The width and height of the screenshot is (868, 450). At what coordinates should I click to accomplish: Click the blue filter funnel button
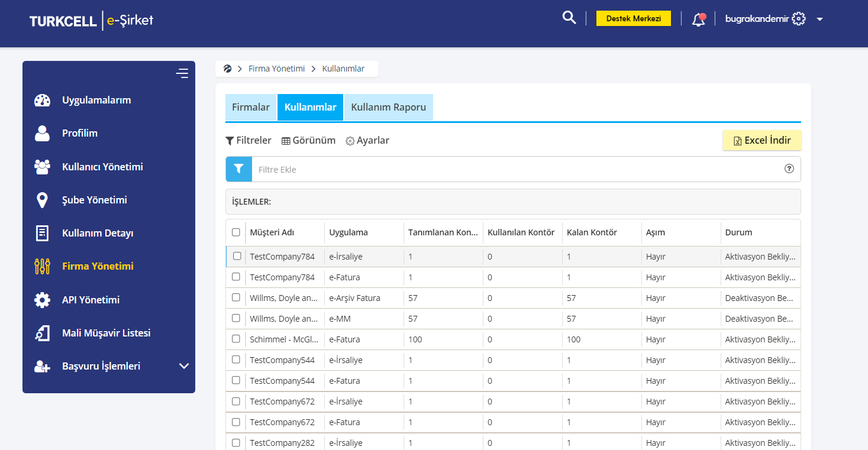238,169
